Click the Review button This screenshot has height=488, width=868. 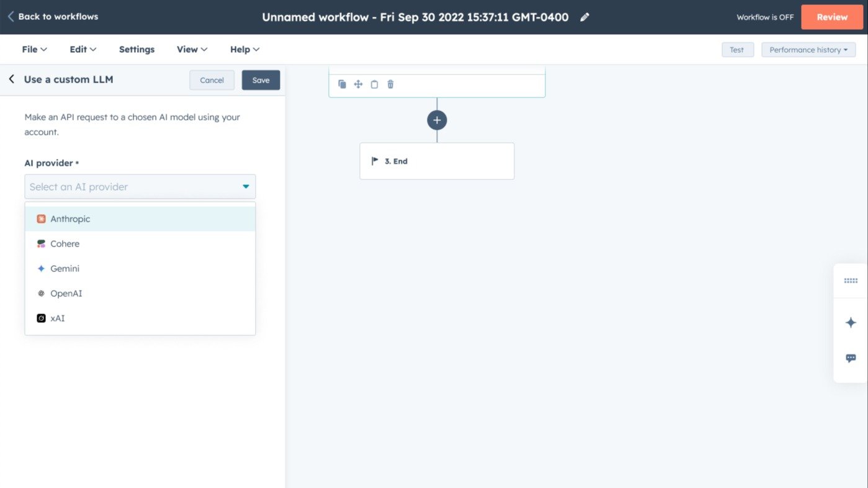point(832,17)
